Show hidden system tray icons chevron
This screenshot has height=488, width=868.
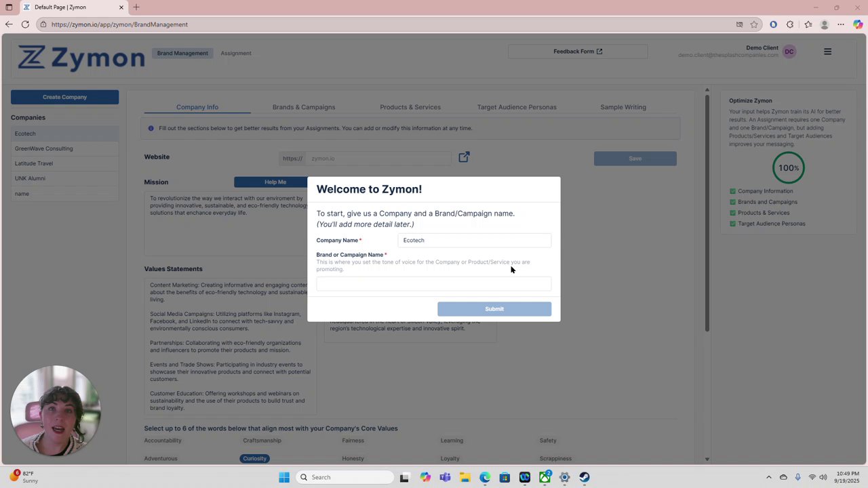[768, 477]
